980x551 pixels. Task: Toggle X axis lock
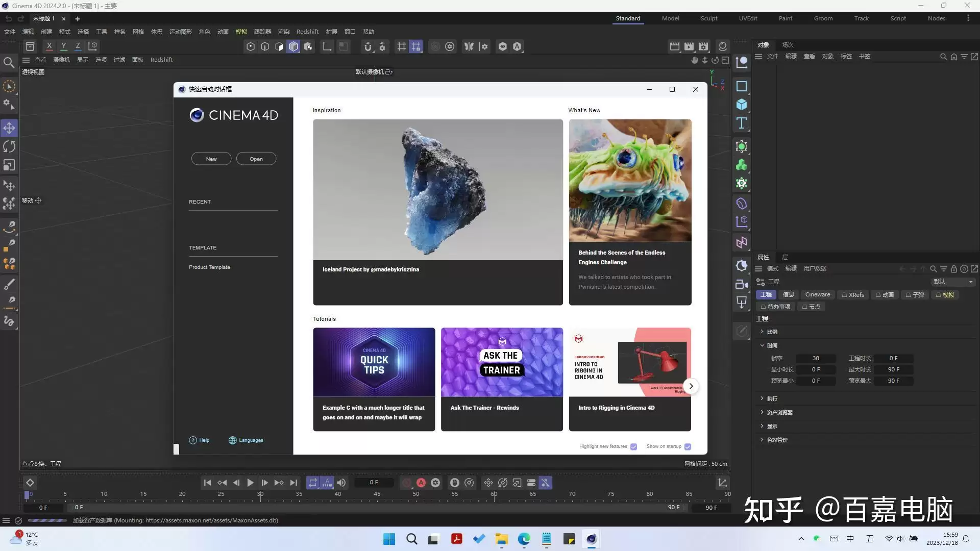[49, 46]
